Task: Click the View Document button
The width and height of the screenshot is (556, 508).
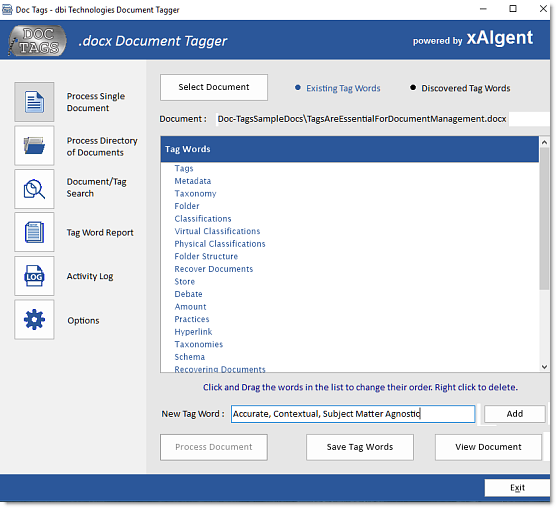Action: (489, 447)
